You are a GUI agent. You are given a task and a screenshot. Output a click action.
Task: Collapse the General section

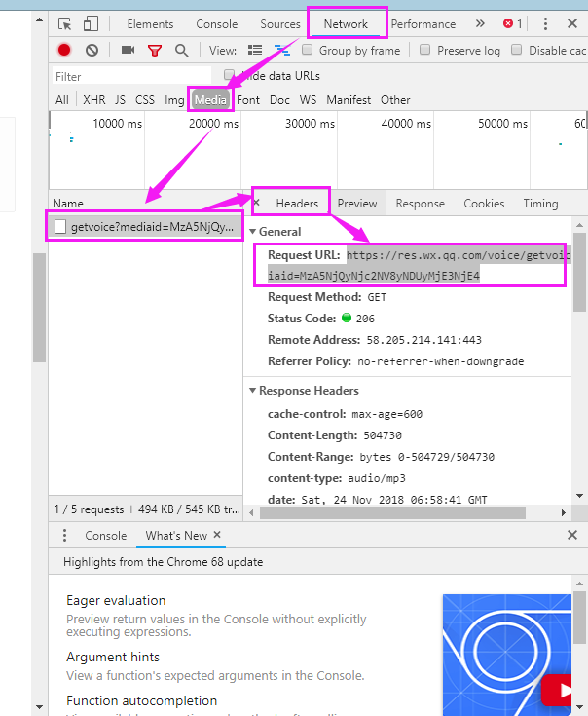[x=253, y=232]
